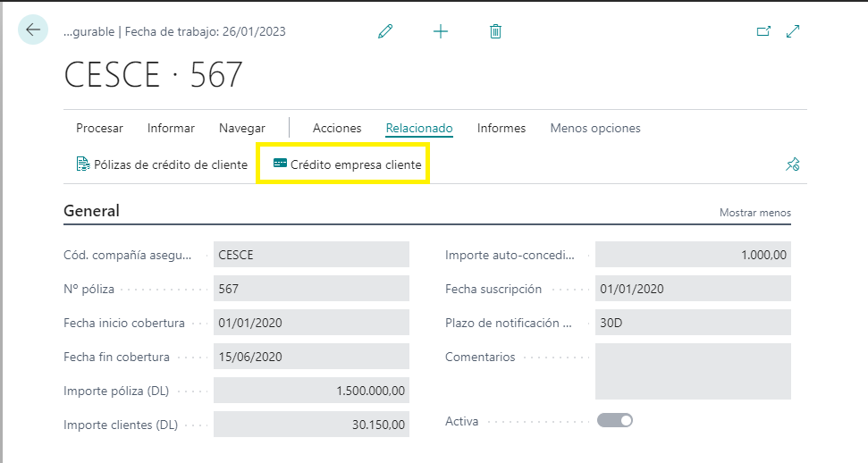868x463 pixels.
Task: Click the Activa label
Action: click(461, 421)
